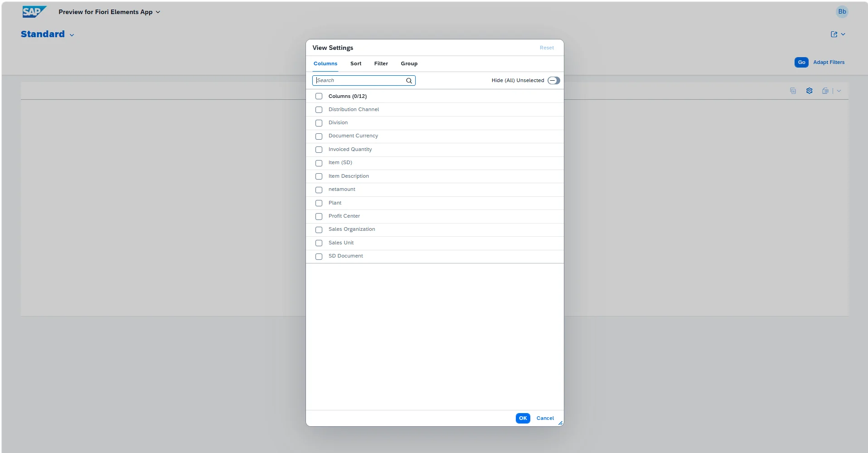Viewport: 868px width, 453px height.
Task: Check the Item (SD) checkbox
Action: coord(319,163)
